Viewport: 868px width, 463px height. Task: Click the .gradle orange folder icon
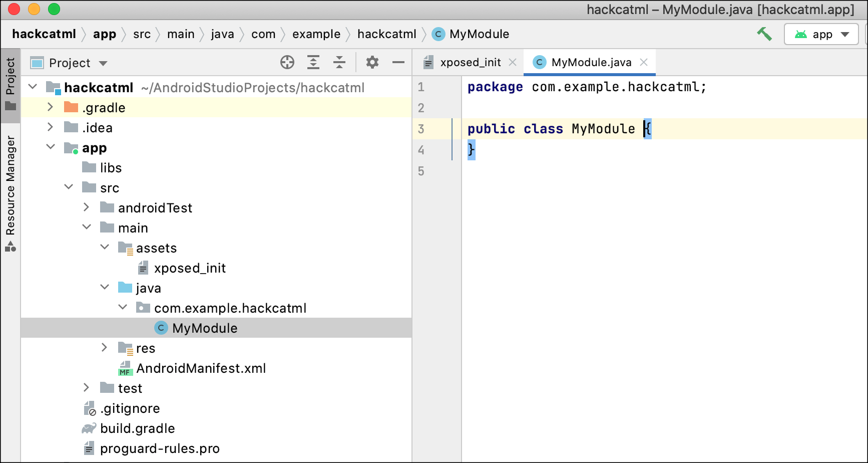tap(71, 107)
